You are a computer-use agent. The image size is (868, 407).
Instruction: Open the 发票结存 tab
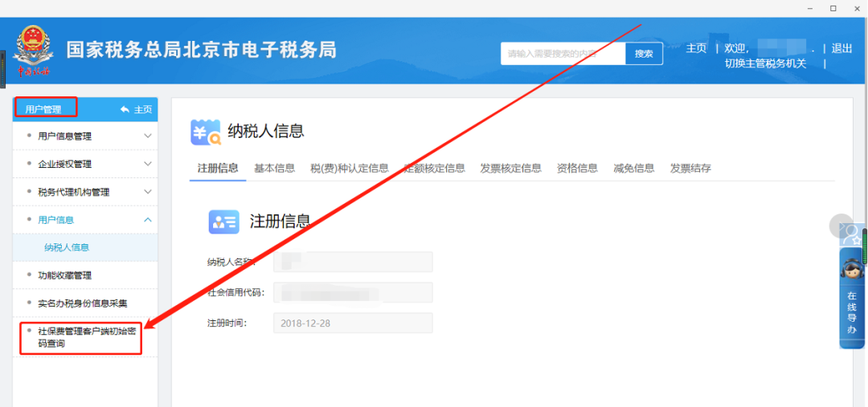click(690, 168)
